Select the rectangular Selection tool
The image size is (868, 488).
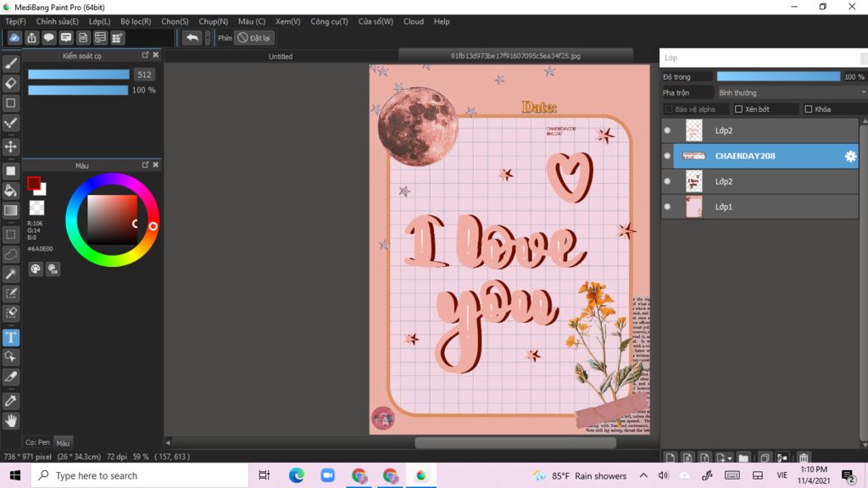click(x=10, y=235)
